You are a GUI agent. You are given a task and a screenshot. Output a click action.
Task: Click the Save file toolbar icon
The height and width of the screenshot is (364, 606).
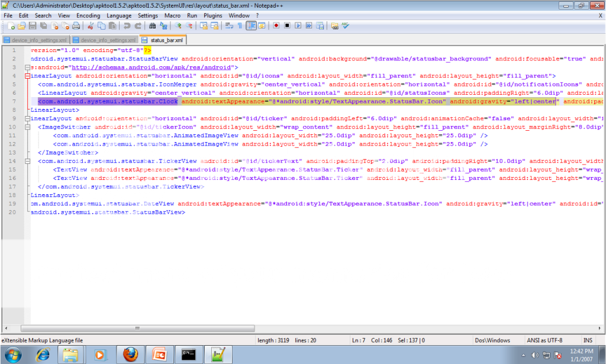coord(33,26)
